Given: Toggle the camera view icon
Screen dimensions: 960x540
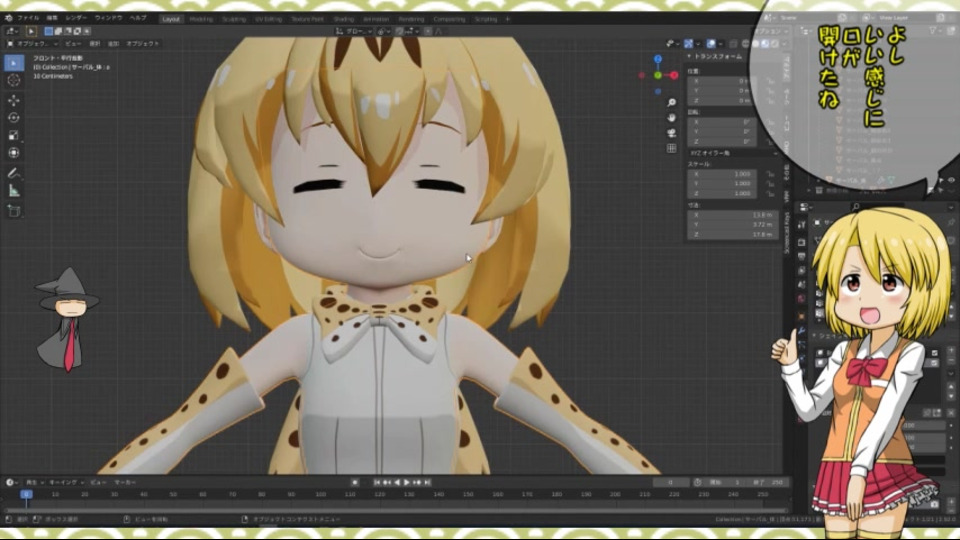Looking at the screenshot, I should point(672,133).
